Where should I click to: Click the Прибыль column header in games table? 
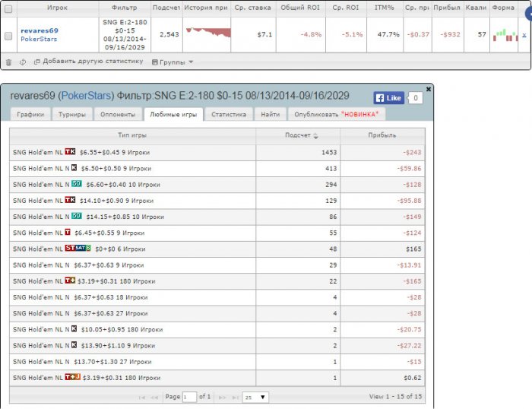pos(382,135)
